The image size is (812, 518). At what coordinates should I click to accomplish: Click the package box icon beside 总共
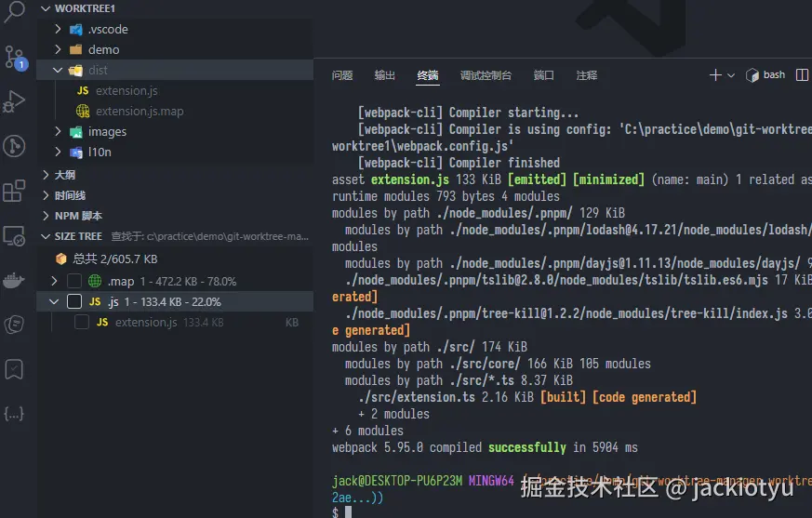click(61, 259)
